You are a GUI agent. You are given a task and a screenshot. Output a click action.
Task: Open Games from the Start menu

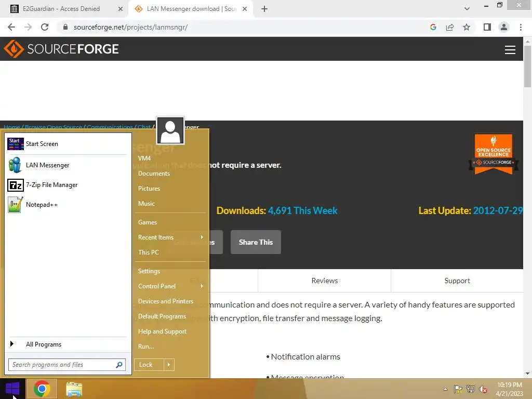[x=147, y=222]
